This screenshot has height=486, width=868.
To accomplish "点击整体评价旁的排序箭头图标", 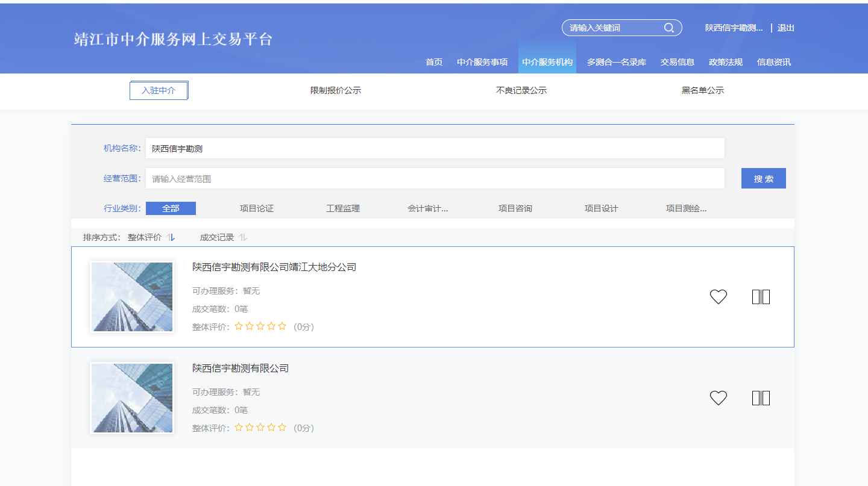I will (171, 237).
